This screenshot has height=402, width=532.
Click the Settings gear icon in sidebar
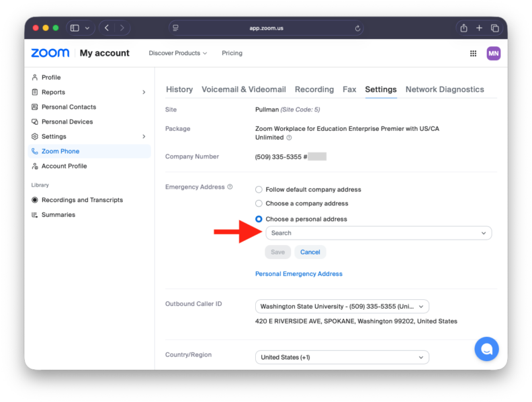point(35,136)
